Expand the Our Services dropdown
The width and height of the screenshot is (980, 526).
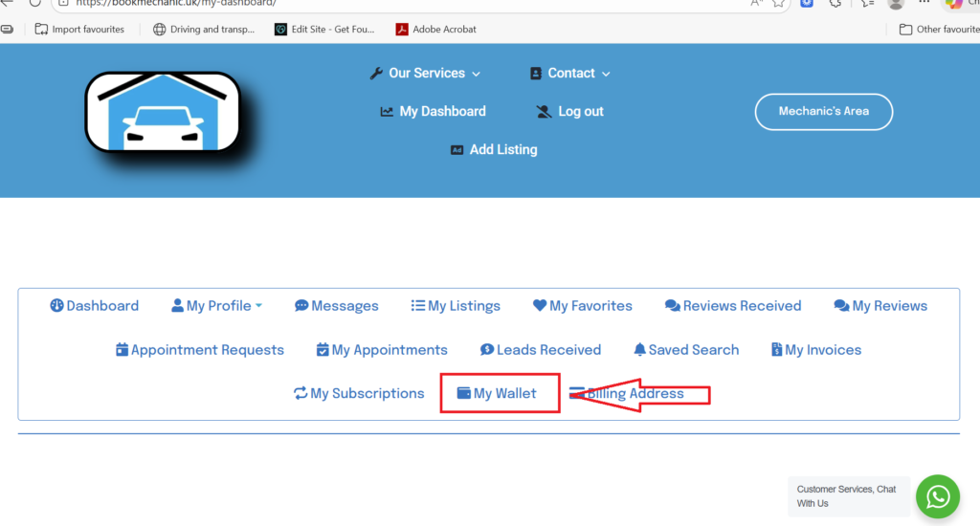(425, 74)
